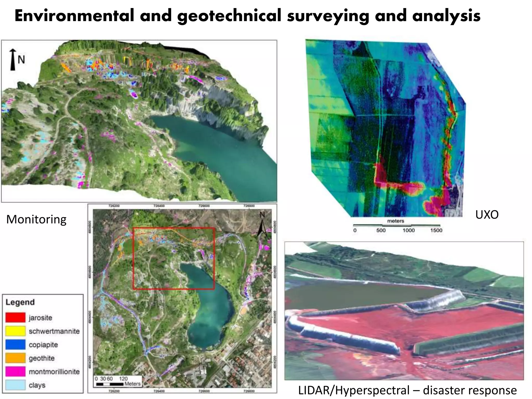Open the red sludge disaster response image

404,310
